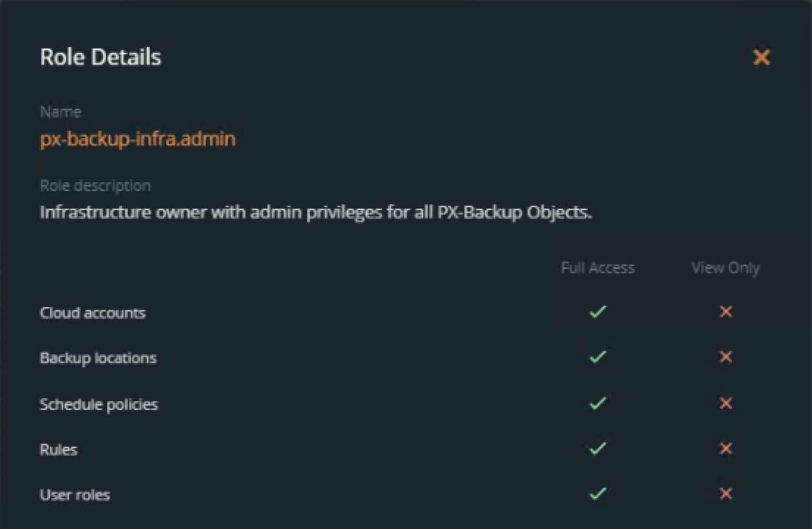Viewport: 812px width, 529px height.
Task: Click the Full Access checkmark for Backup locations
Action: click(x=598, y=358)
